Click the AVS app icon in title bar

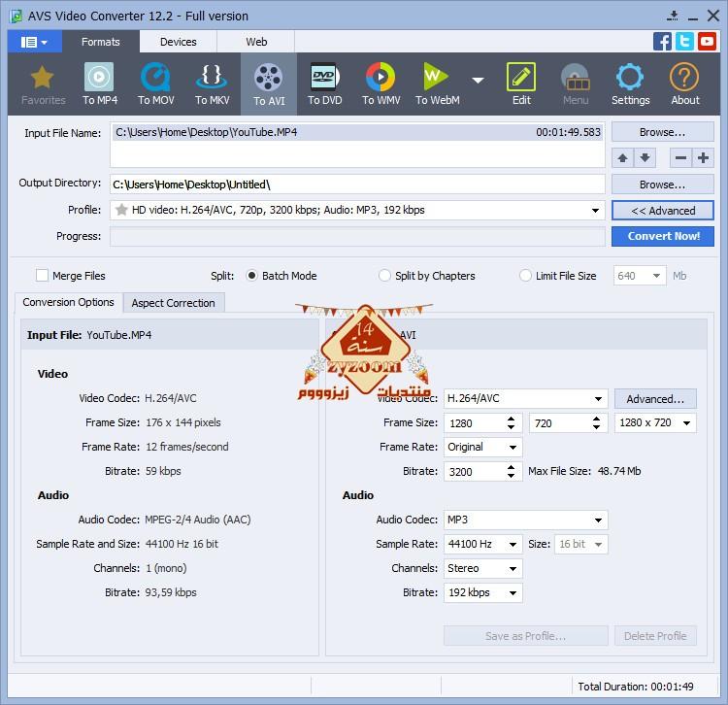tap(17, 17)
